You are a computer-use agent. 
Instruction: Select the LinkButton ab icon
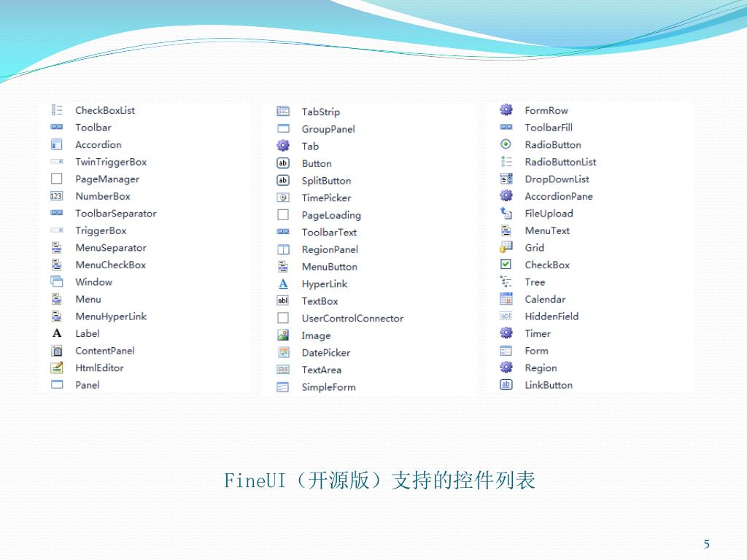point(506,384)
